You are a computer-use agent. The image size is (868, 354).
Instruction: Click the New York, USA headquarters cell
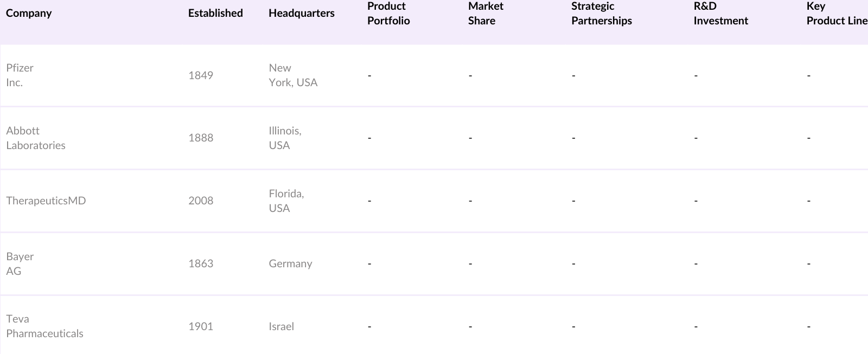(293, 75)
